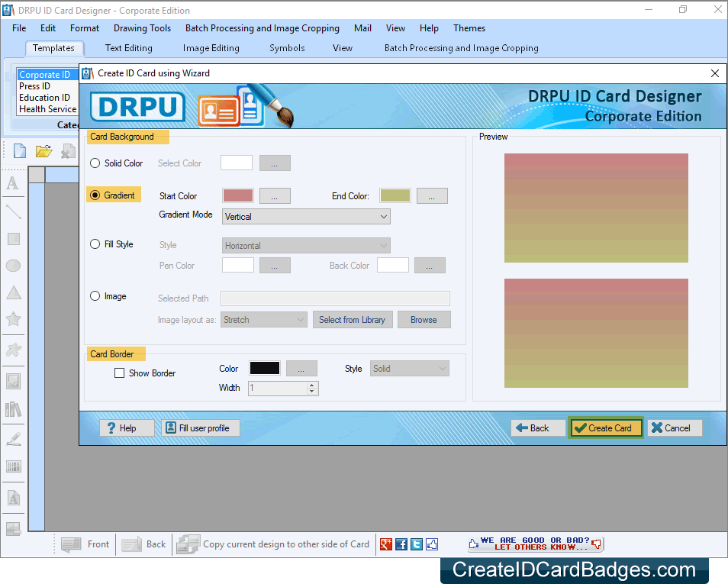Screen dimensions: 728x584
Task: Click the wizard Help button
Action: point(127,428)
